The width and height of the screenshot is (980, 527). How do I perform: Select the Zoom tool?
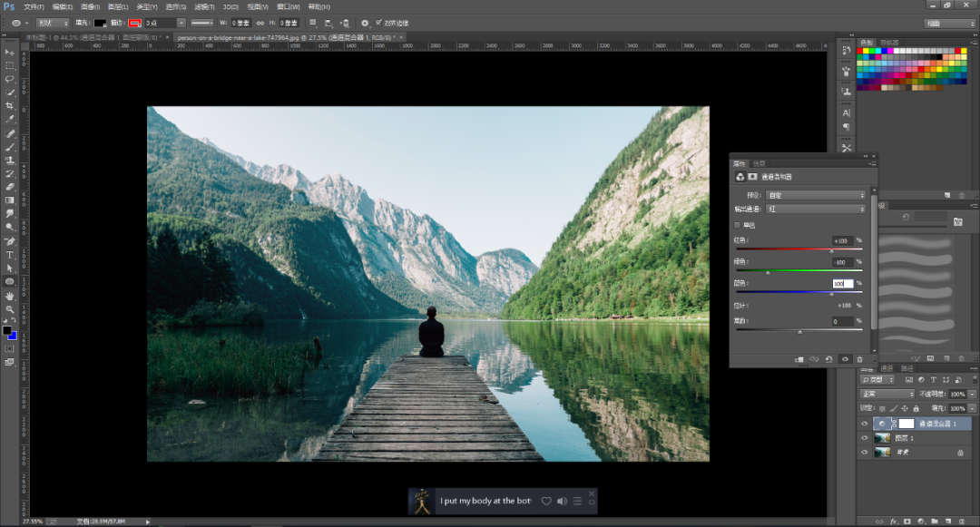click(9, 309)
